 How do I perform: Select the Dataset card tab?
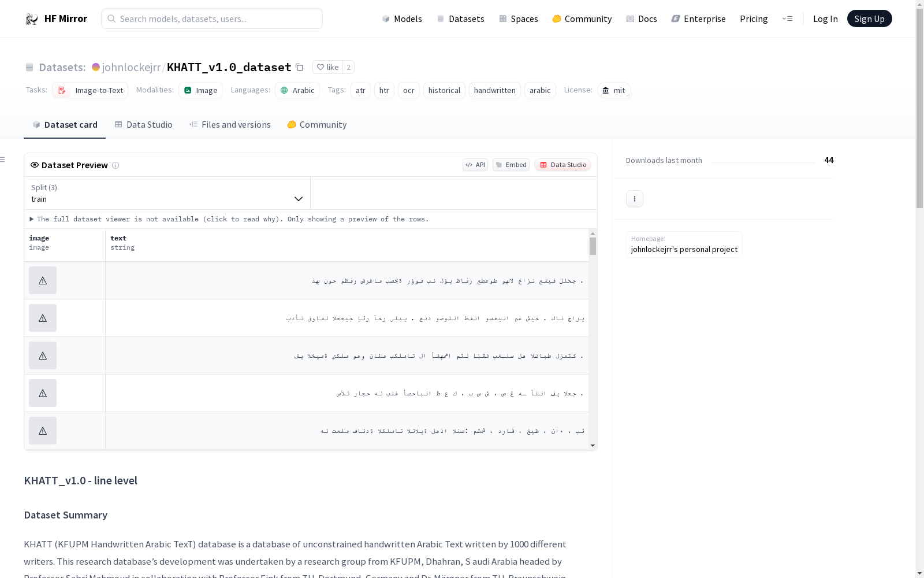pyautogui.click(x=65, y=124)
